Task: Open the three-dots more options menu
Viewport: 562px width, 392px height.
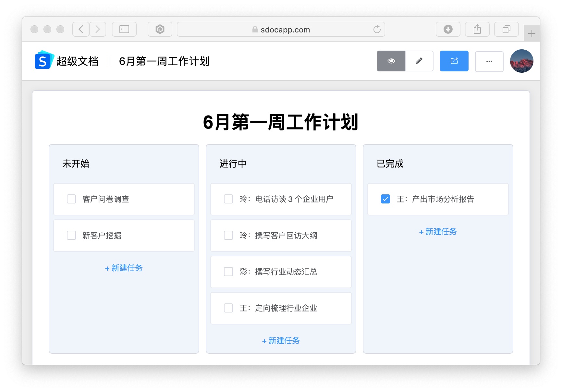Action: pyautogui.click(x=489, y=61)
